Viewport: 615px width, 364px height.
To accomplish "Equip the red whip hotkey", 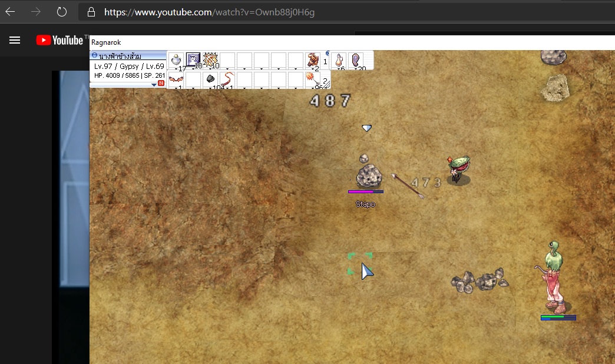I will (227, 80).
